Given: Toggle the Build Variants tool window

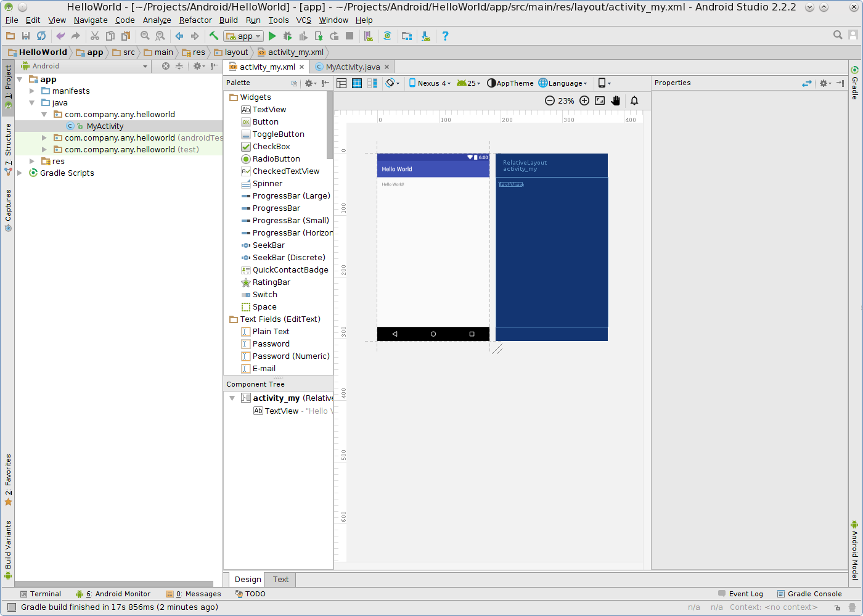Looking at the screenshot, I should (x=8, y=550).
